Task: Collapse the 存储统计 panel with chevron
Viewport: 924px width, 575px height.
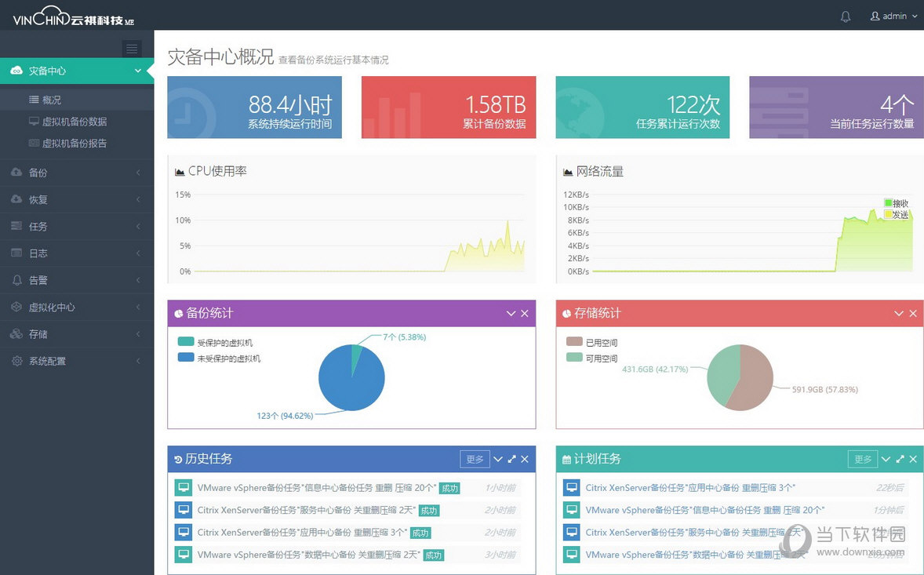Action: click(x=899, y=314)
